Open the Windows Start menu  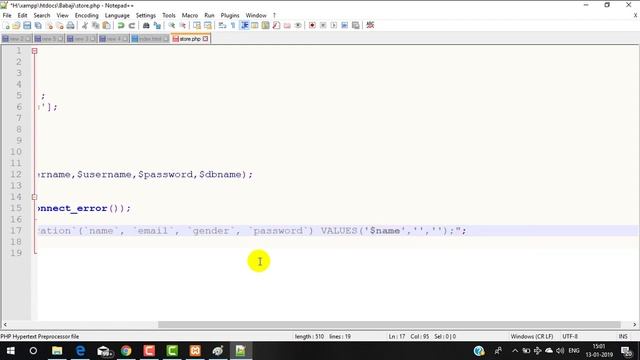click(11, 351)
